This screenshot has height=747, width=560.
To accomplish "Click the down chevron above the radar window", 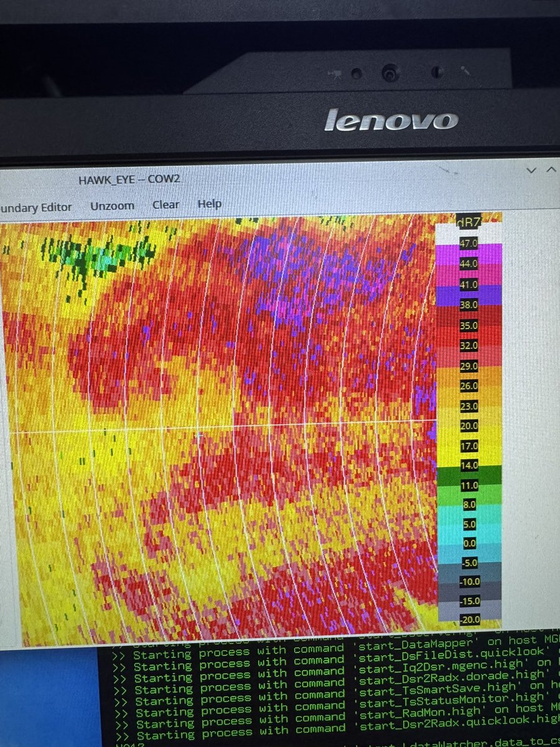I will 532,169.
